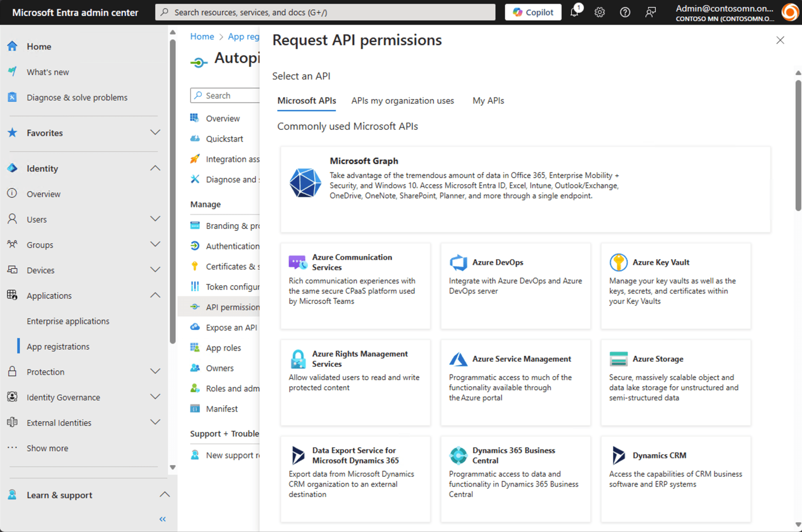The height and width of the screenshot is (532, 802).
Task: Select the Azure Key Vault key icon
Action: (618, 262)
